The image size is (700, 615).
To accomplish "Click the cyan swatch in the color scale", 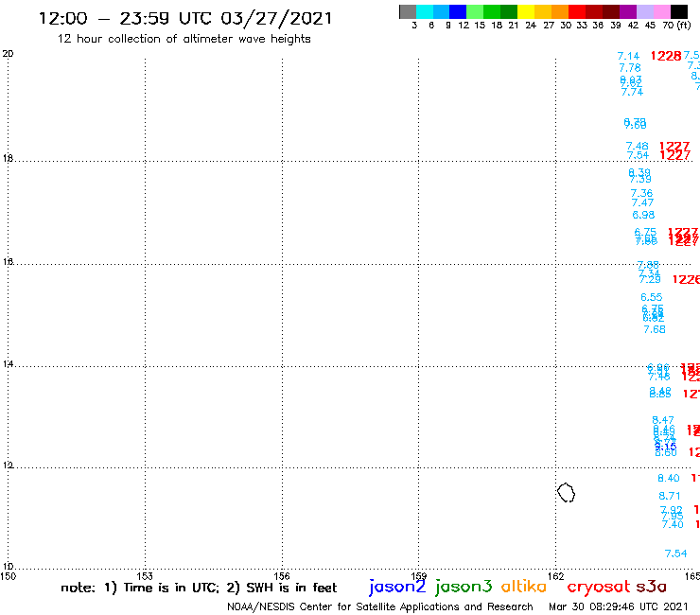I will point(425,11).
